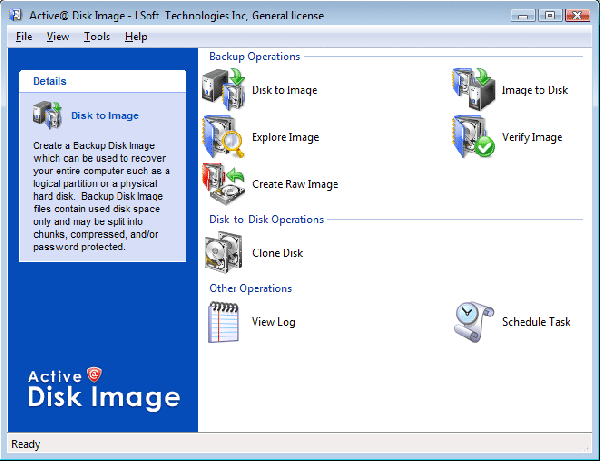
Task: Open the File menu
Action: (24, 37)
